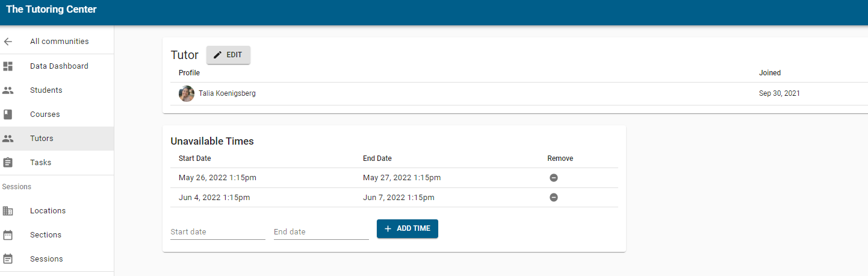
Task: Click the Sessions calendar icon
Action: pos(8,259)
